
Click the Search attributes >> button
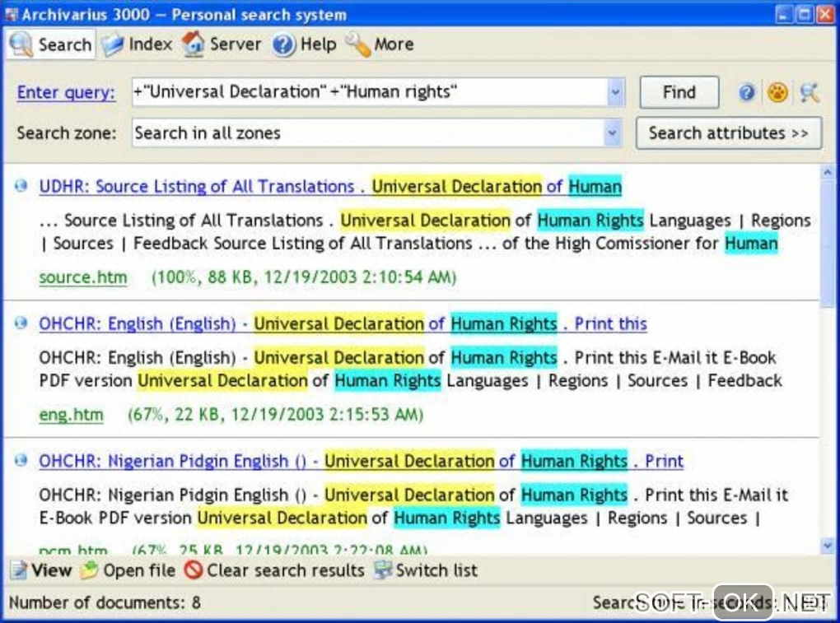coord(729,133)
